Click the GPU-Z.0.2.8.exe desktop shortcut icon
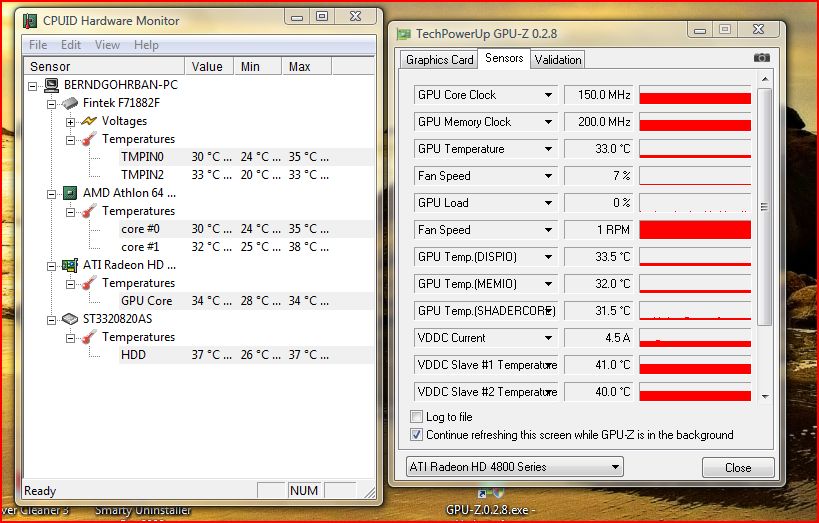Image resolution: width=819 pixels, height=523 pixels. (491, 493)
